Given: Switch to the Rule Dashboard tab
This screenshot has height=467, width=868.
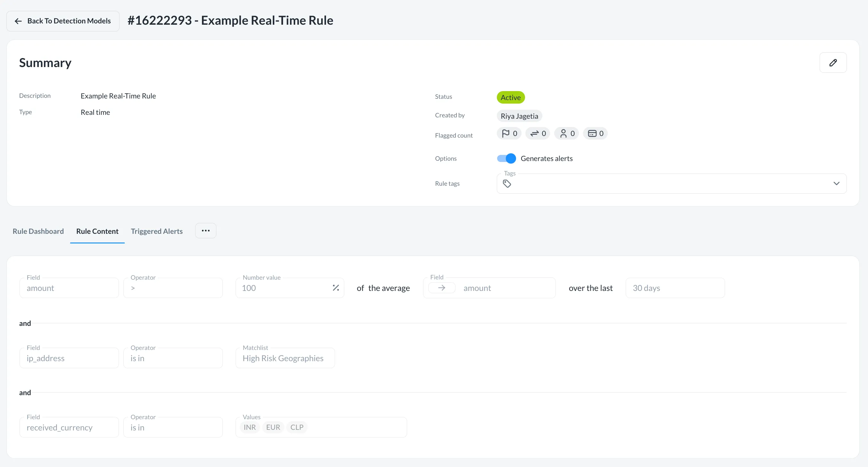Looking at the screenshot, I should click(x=38, y=231).
